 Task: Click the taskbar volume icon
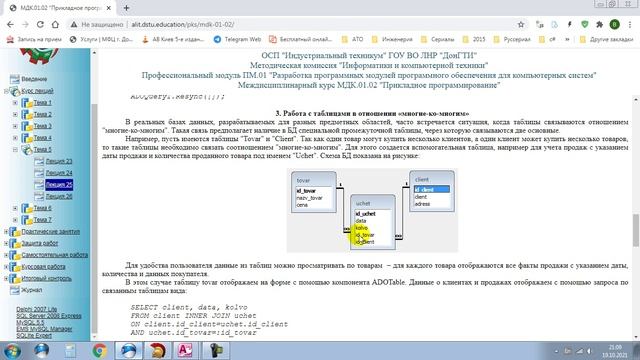590,351
